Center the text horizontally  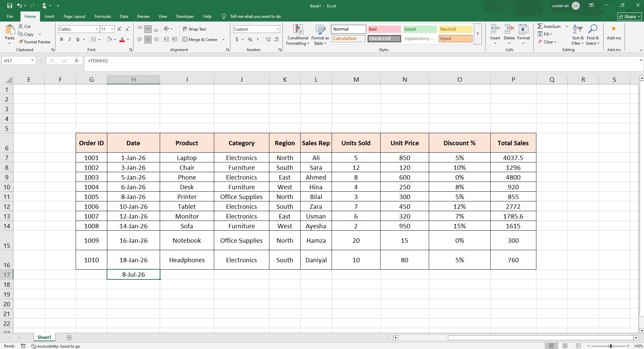[148, 39]
